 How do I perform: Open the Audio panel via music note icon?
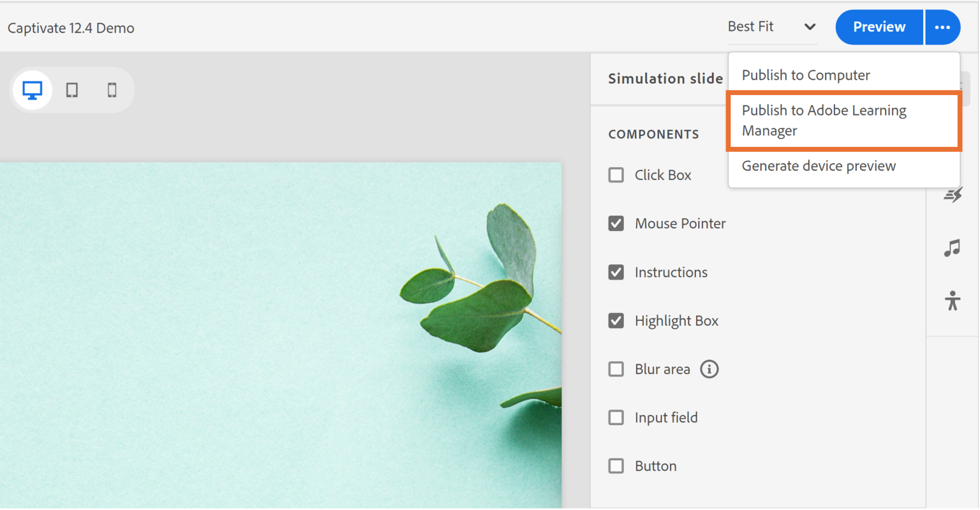[x=952, y=248]
